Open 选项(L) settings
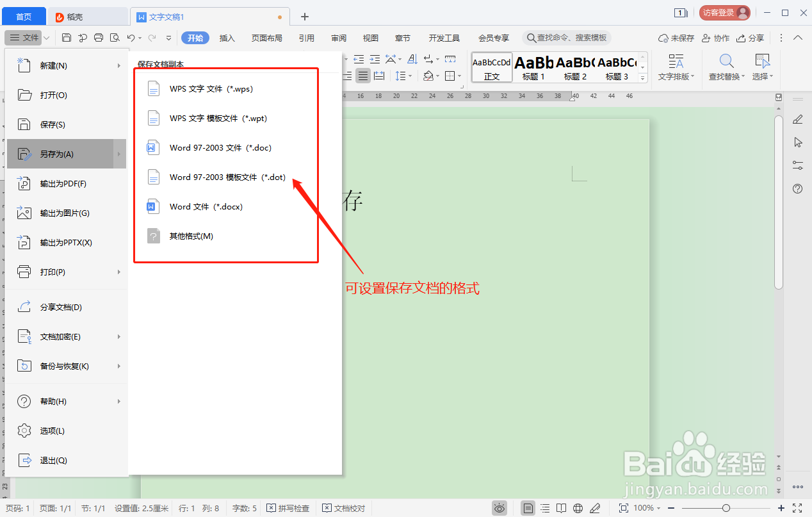The width and height of the screenshot is (812, 517). click(x=66, y=431)
